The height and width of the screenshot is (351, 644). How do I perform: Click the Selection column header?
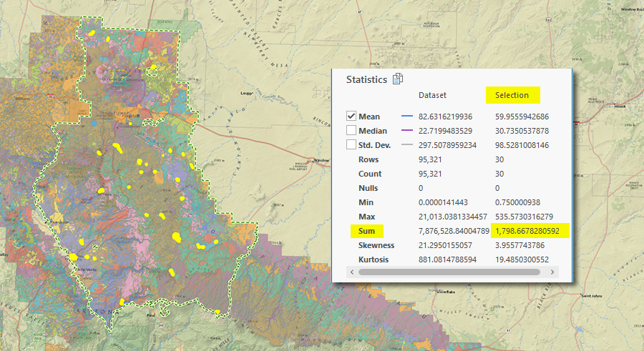pyautogui.click(x=512, y=95)
